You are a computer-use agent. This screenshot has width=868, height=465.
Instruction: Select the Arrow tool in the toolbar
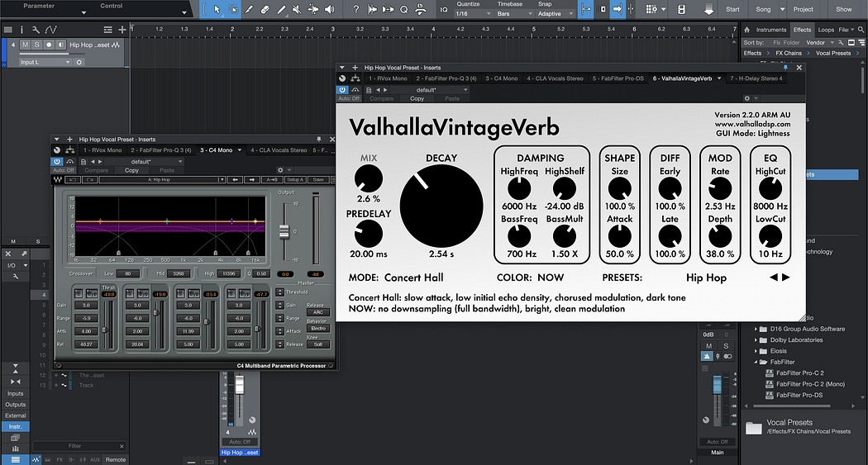[217, 9]
